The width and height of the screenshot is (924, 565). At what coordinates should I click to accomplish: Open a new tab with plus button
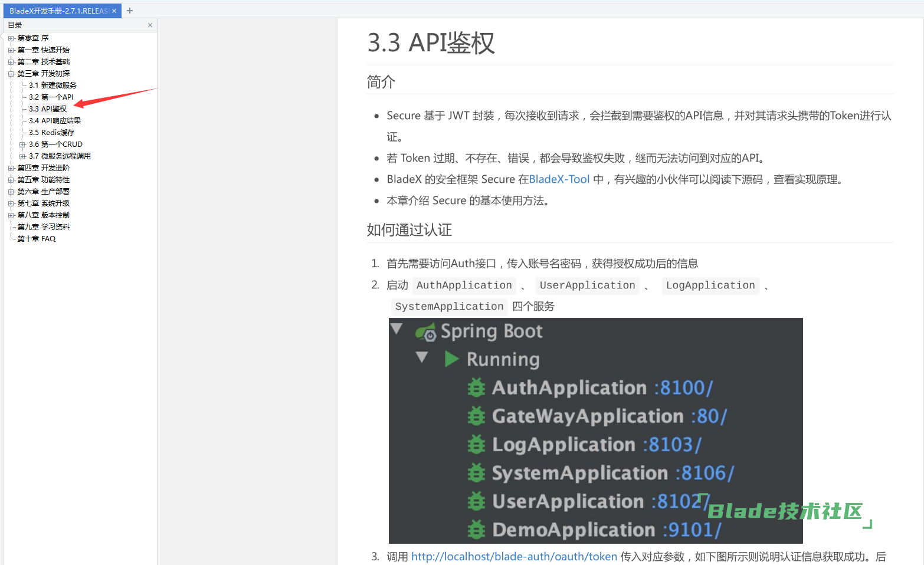(x=130, y=11)
